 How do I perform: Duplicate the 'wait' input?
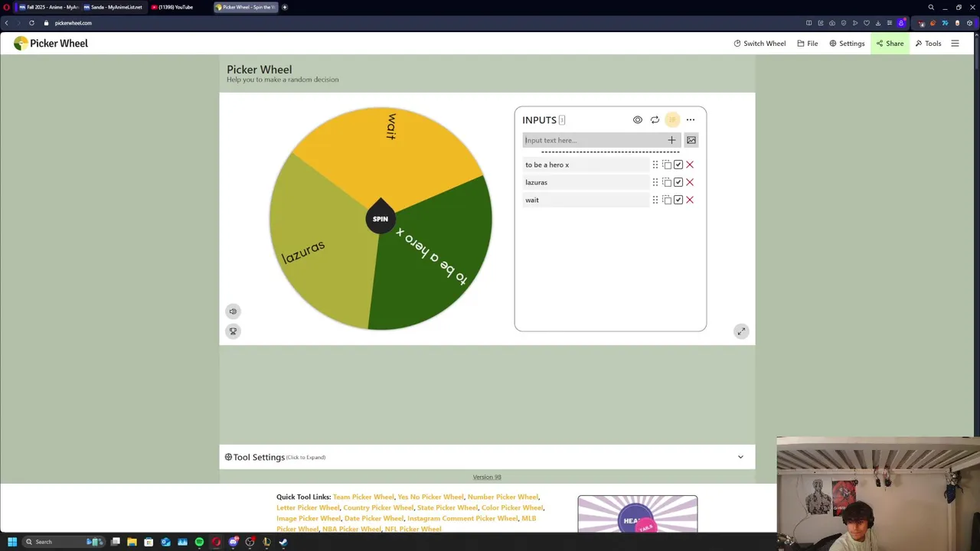point(667,200)
